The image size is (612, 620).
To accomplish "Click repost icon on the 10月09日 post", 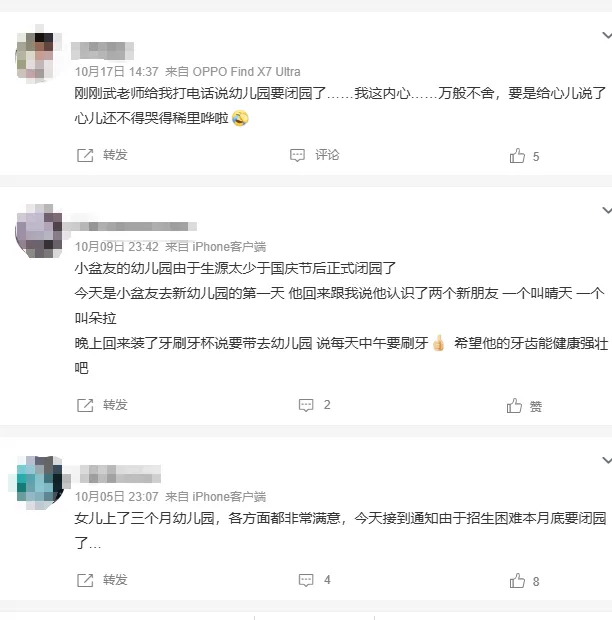I will tap(85, 405).
